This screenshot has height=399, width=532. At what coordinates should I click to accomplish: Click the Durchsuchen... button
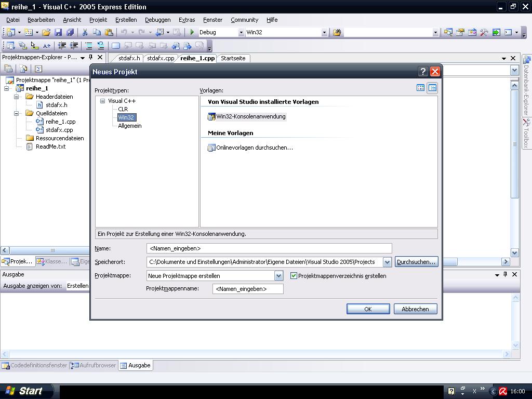coord(416,262)
